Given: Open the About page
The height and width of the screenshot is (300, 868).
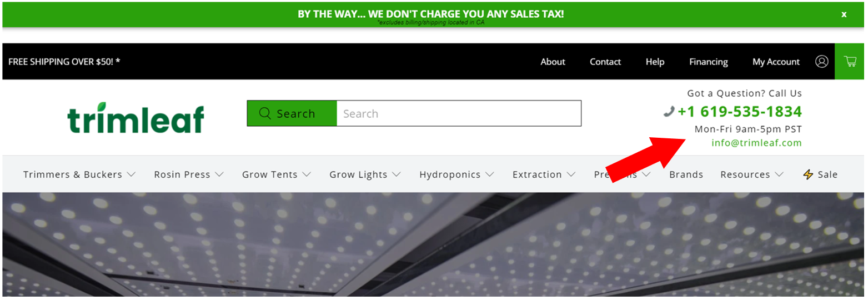Looking at the screenshot, I should 553,62.
